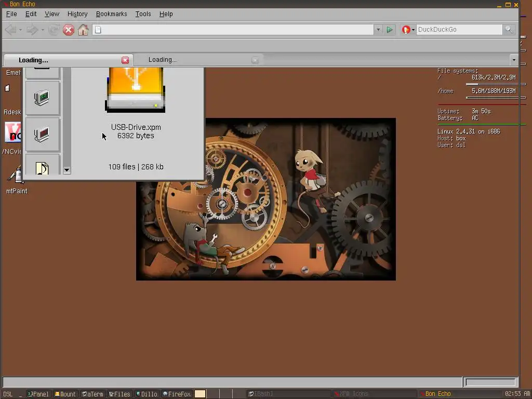Switch to the first bold Loading tab
Image resolution: width=532 pixels, height=399 pixels.
tap(68, 60)
